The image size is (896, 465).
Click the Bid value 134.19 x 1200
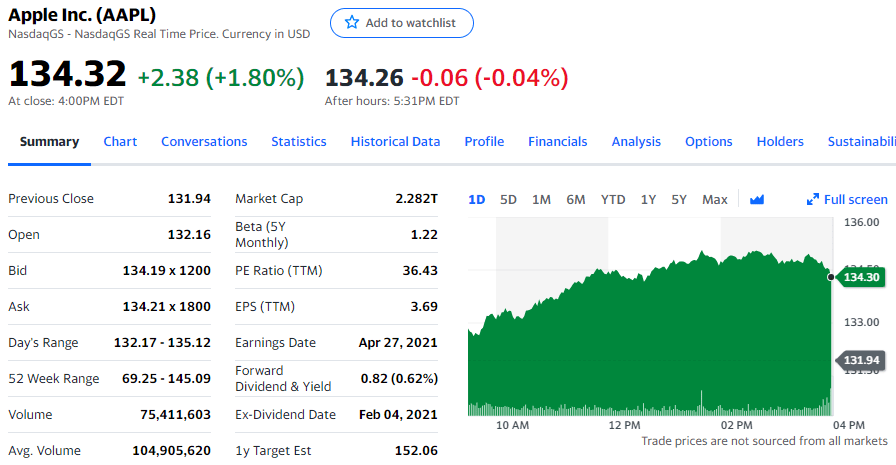[167, 271]
